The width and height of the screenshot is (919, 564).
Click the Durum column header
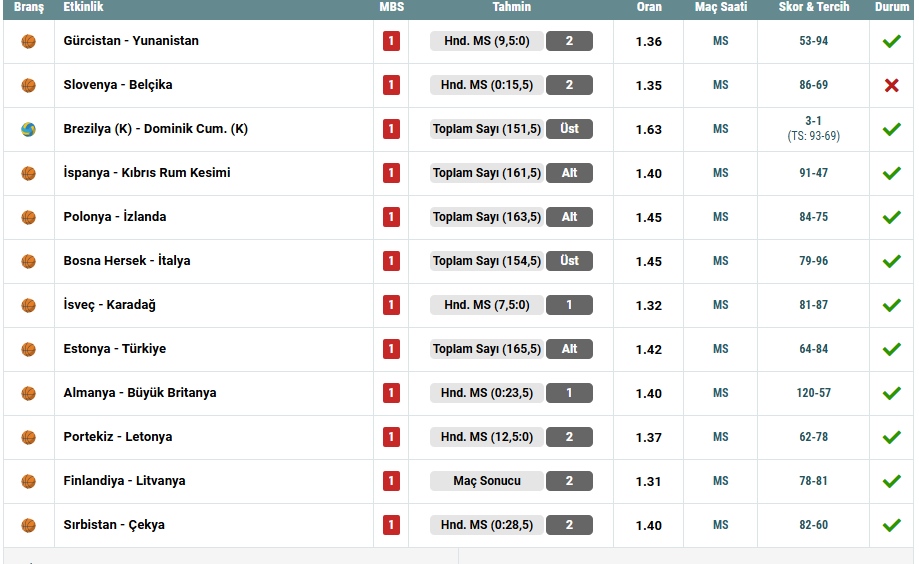[x=892, y=7]
